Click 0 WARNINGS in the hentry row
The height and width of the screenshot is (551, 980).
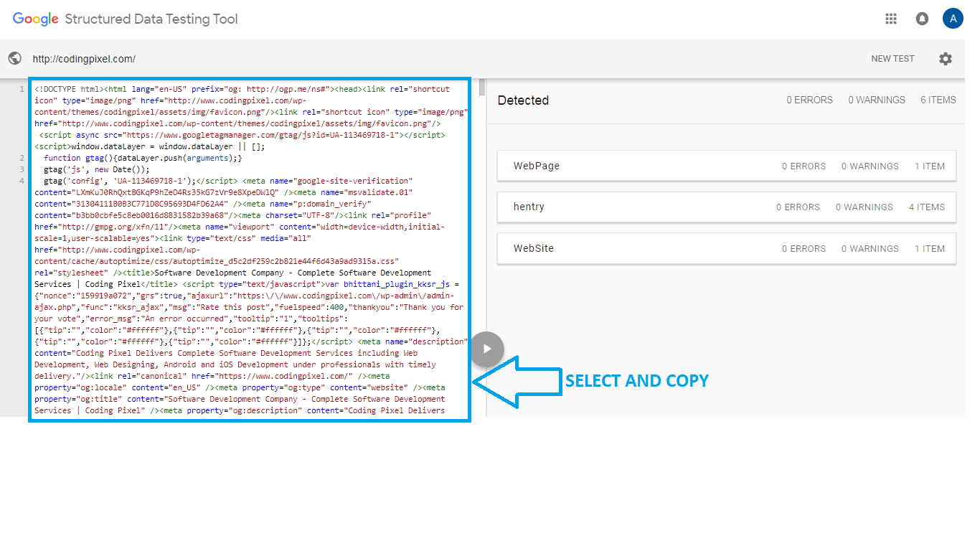pyautogui.click(x=864, y=207)
